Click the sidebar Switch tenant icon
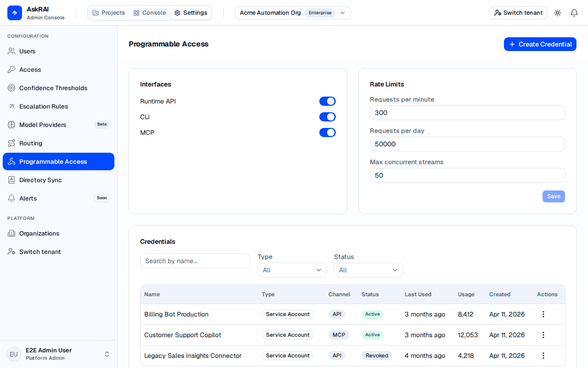Viewport: 588px width, 368px height. 11,252
